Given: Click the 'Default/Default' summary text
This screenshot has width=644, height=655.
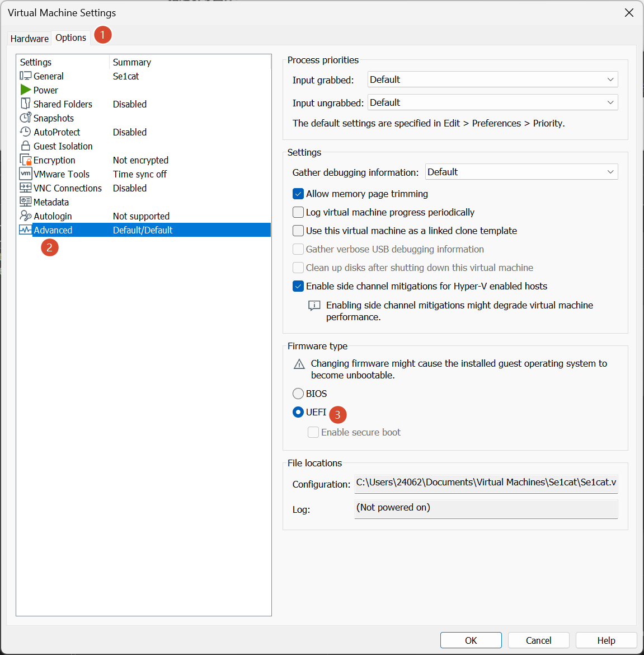Looking at the screenshot, I should pos(143,230).
